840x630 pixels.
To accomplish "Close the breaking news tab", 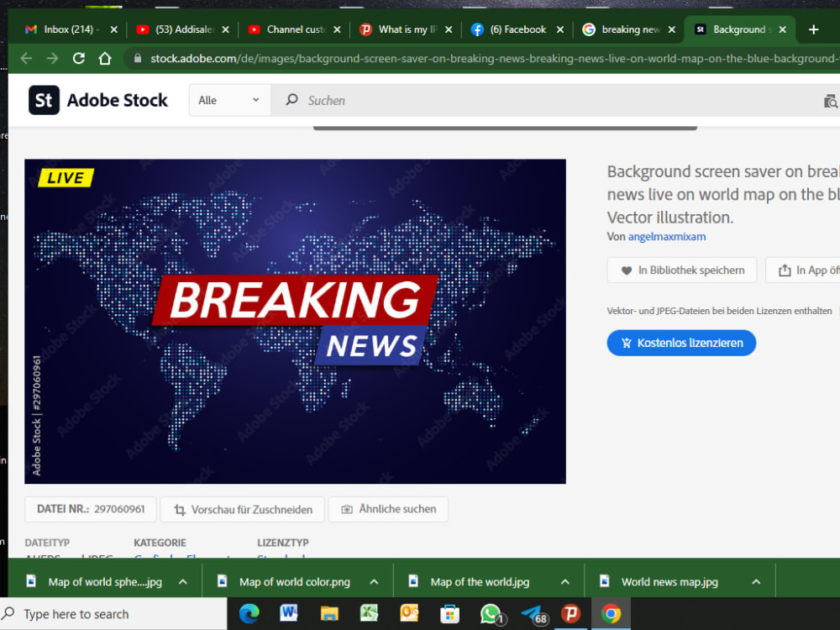I will tap(671, 29).
